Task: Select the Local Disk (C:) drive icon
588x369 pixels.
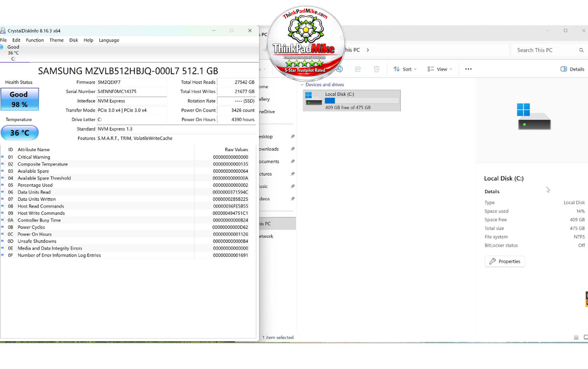Action: pos(314,98)
